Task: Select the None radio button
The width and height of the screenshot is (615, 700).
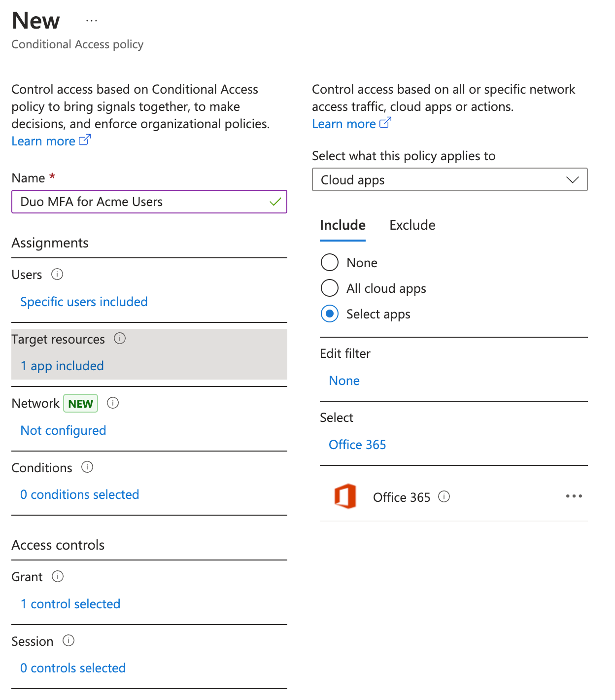Action: coord(329,262)
